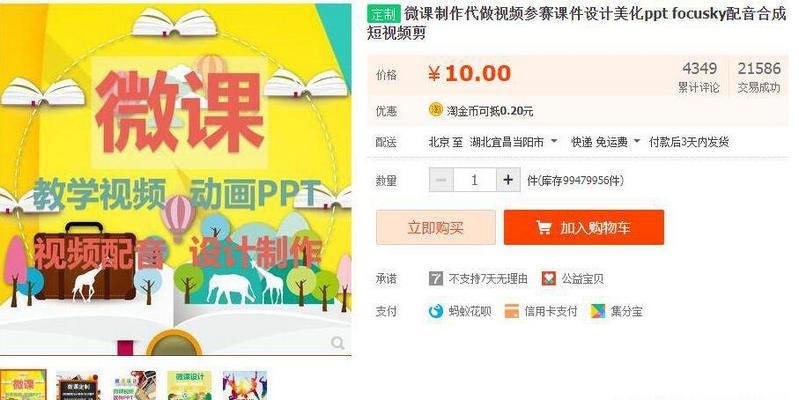Open the 快递 免运费 shipping dropdown

pyautogui.click(x=636, y=142)
